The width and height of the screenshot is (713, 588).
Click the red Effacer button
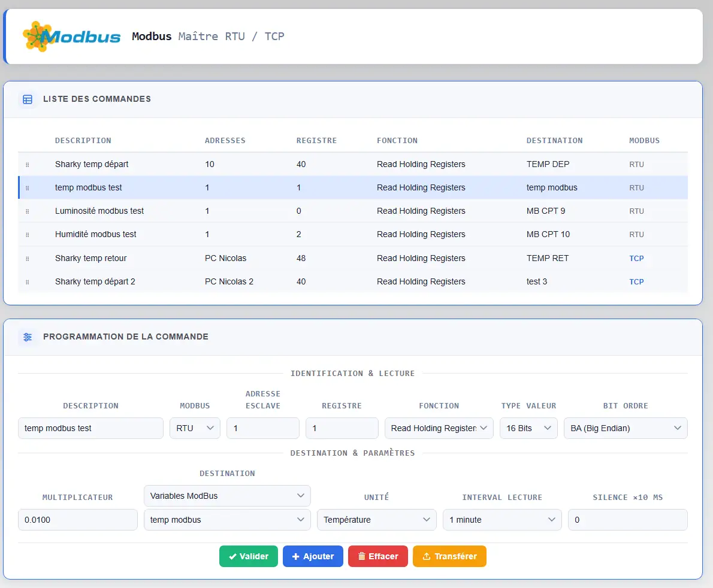point(378,556)
